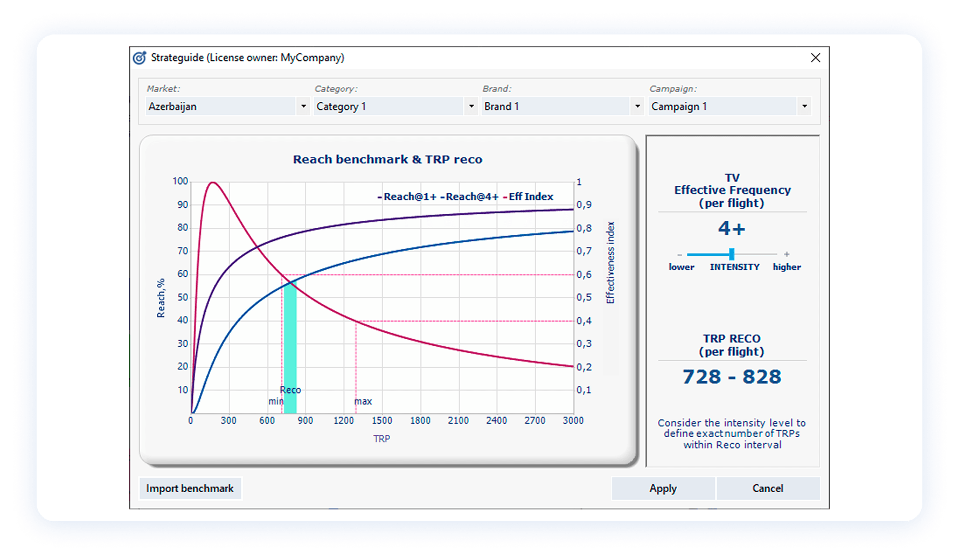Select the Azerbaijan market field
The height and width of the screenshot is (560, 959).
(221, 106)
